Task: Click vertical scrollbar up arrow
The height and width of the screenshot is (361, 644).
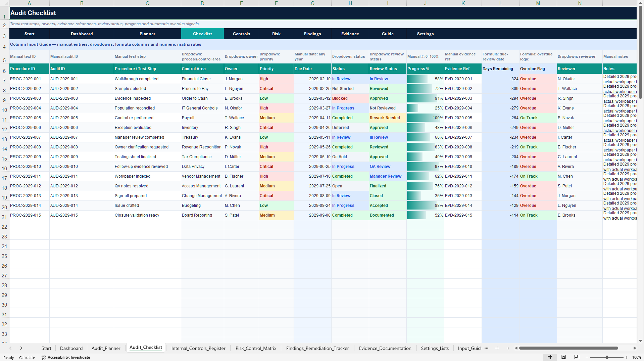Action: (640, 3)
